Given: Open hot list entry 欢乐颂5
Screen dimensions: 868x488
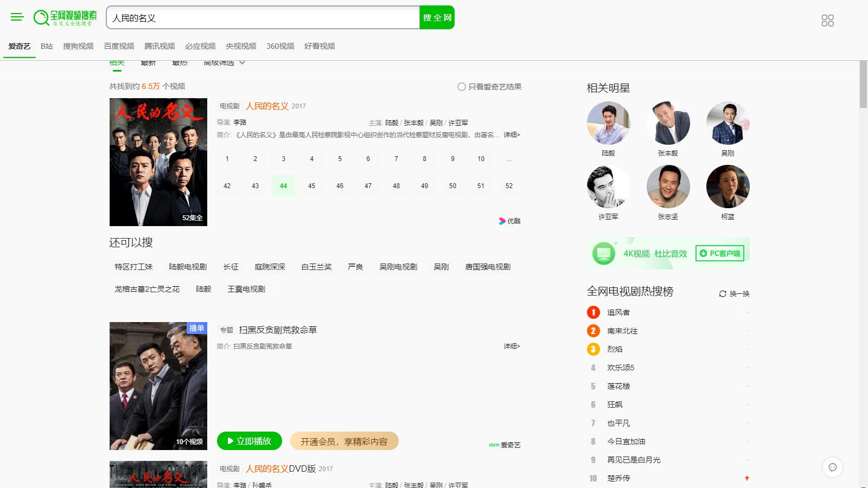Looking at the screenshot, I should (x=621, y=368).
